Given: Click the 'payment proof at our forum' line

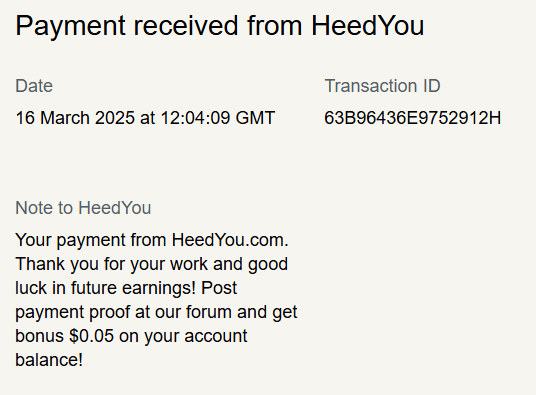Looking at the screenshot, I should point(156,312).
